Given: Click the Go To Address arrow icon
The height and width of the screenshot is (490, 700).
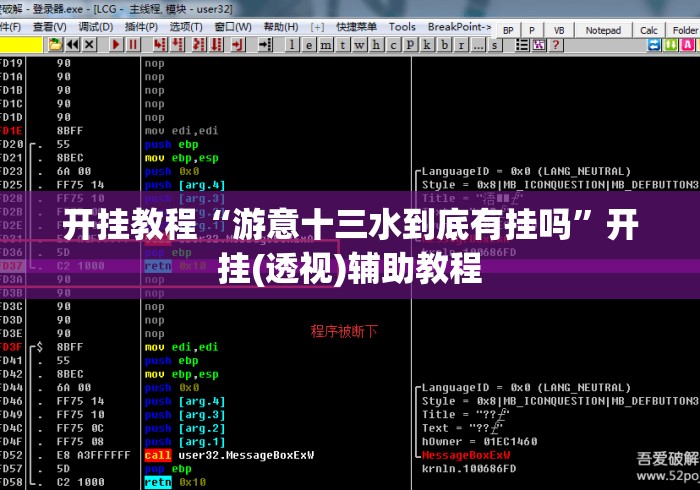Looking at the screenshot, I should 265,45.
